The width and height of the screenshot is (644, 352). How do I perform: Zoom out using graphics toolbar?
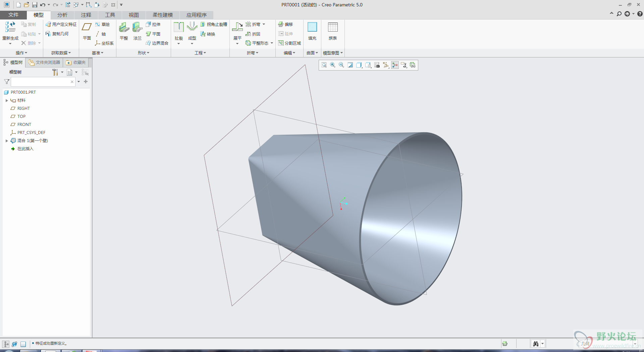click(341, 65)
